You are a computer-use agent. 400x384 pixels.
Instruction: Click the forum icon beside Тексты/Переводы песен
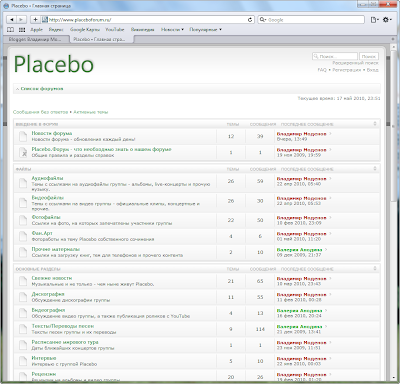[x=23, y=329]
